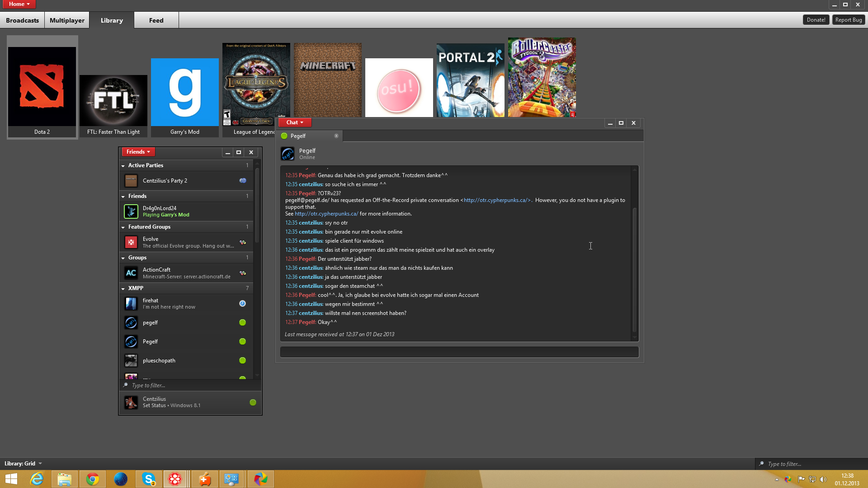Close the Pegelf chat tab

tap(336, 136)
